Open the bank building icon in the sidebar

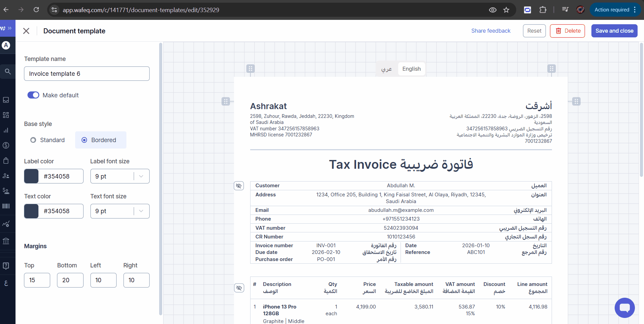6,241
